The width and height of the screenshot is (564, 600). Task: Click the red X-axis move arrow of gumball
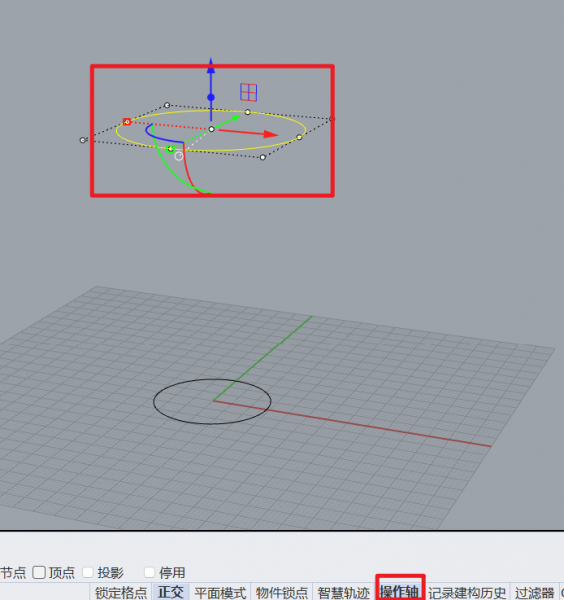[268, 134]
